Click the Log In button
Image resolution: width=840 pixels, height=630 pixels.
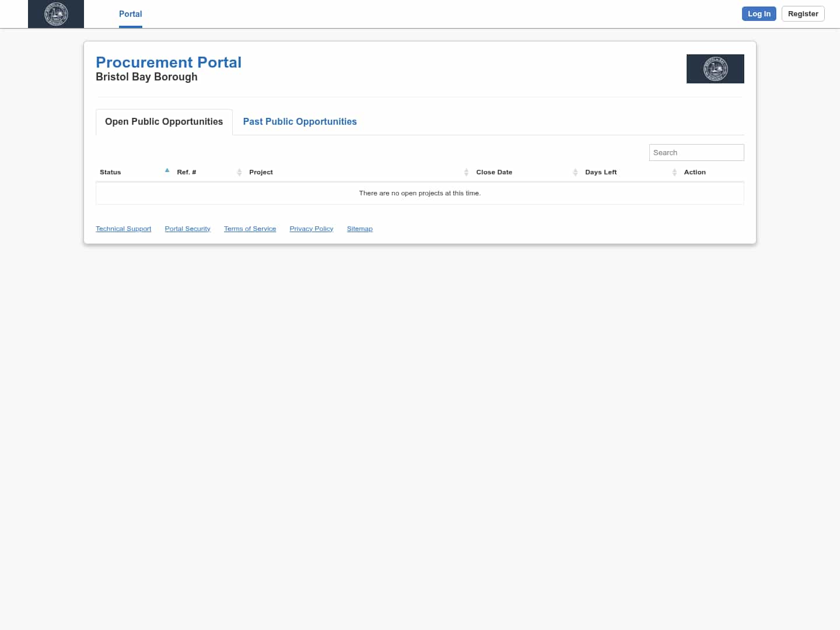coord(759,13)
